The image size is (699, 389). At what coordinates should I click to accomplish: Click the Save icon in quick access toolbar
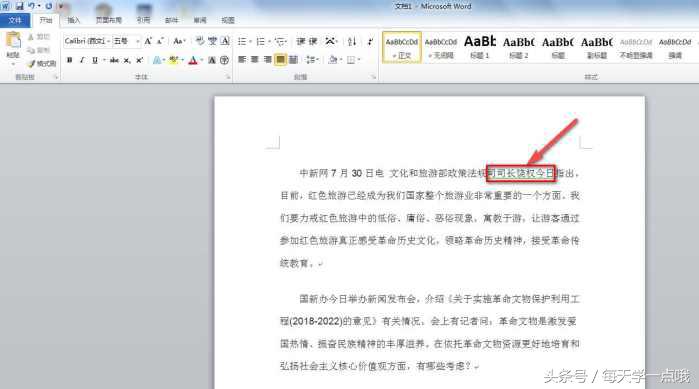(19, 6)
